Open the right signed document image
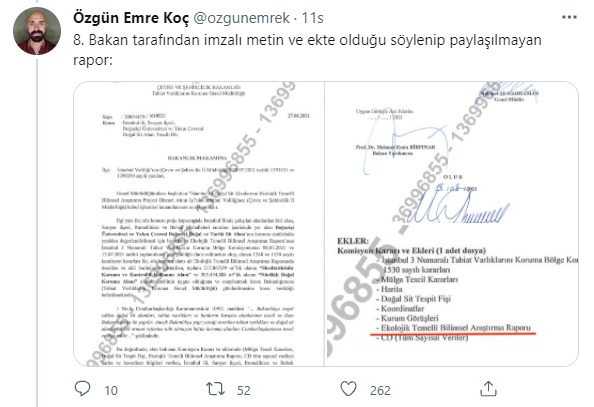594x407 pixels. click(452, 224)
